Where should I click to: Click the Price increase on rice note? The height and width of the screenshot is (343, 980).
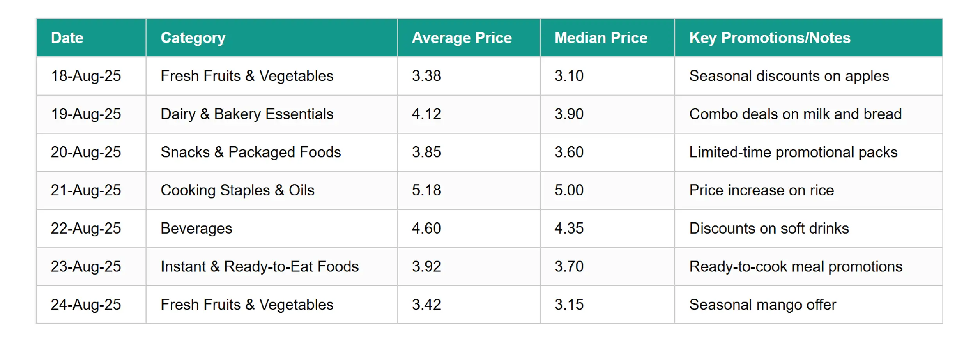pos(761,190)
